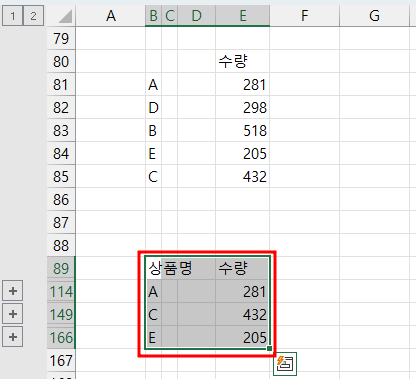Select column G header
Viewport: 416px width, 379px height.
tap(374, 16)
